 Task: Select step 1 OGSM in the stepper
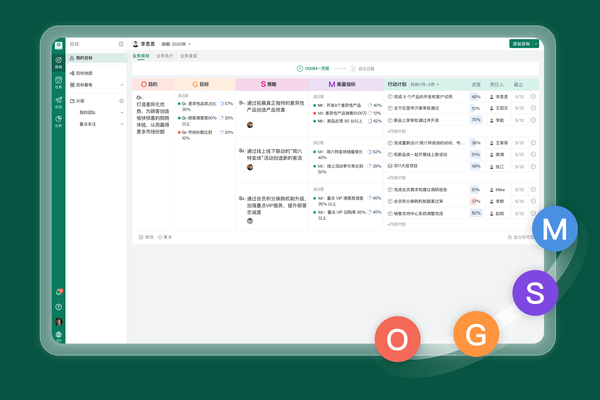313,69
